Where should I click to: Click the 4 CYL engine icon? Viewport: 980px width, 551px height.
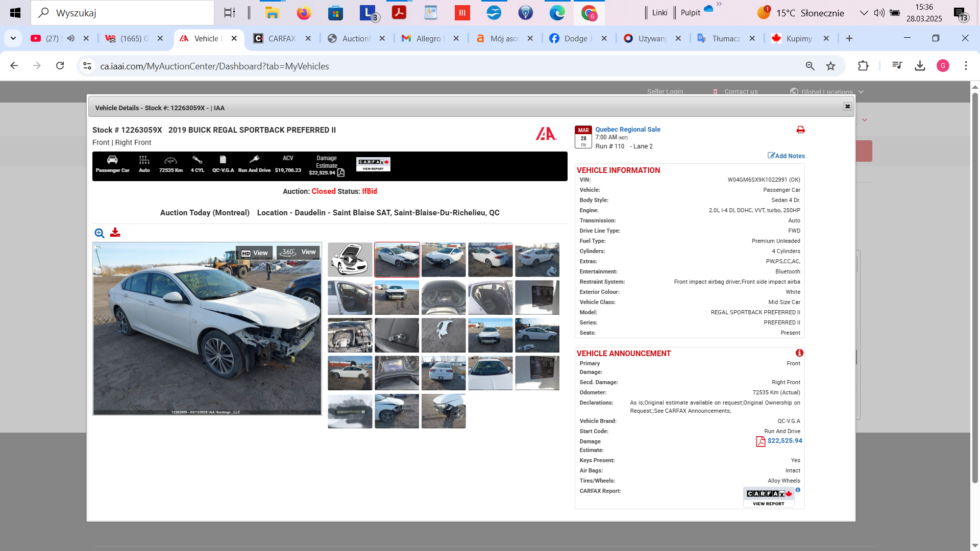click(x=197, y=160)
